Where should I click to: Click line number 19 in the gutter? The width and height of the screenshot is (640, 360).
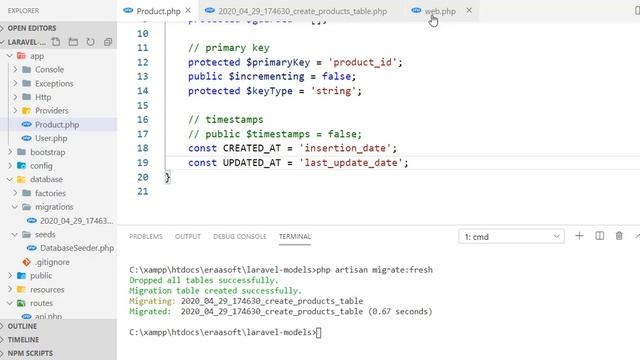tap(142, 162)
